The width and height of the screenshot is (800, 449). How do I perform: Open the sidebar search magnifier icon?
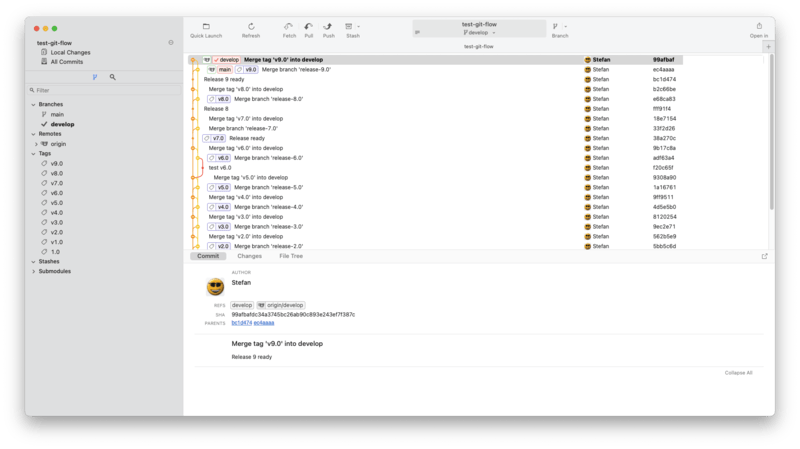(x=113, y=76)
